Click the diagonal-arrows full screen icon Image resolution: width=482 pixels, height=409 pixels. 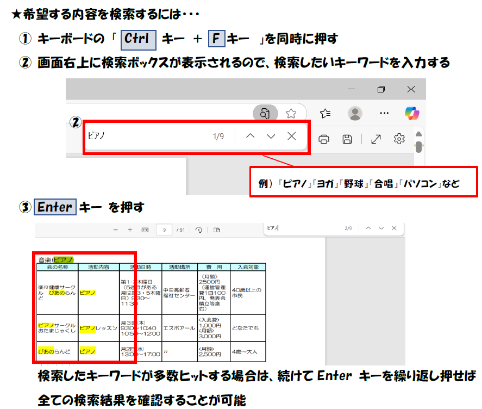[x=376, y=139]
